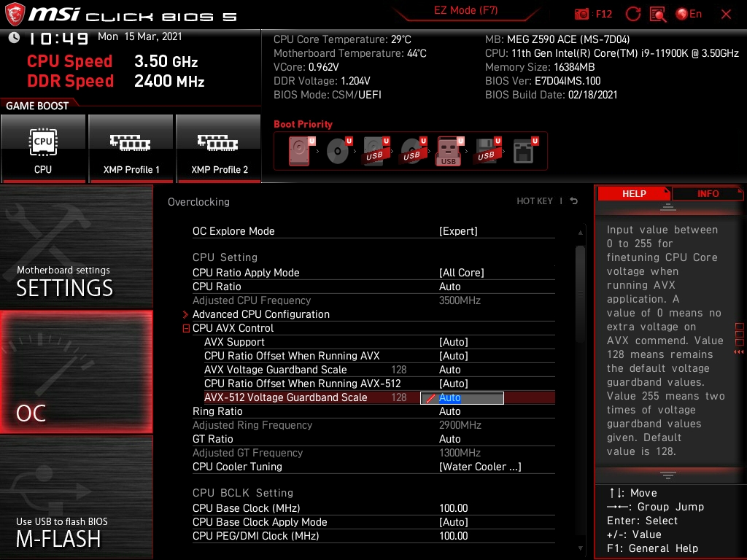Select the USB hard disk boot device icon
This screenshot has height=560, width=747.
pos(376,151)
